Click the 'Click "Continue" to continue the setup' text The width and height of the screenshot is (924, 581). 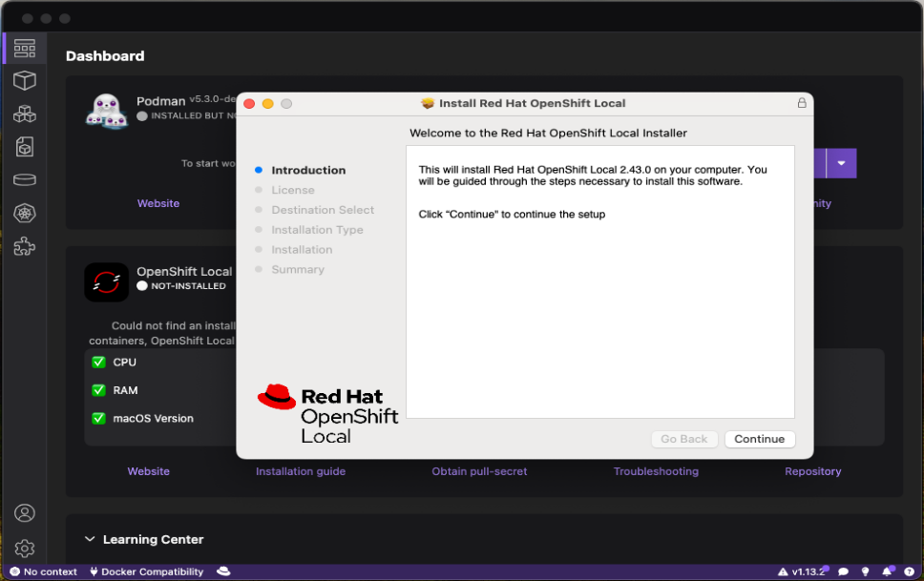click(x=512, y=215)
